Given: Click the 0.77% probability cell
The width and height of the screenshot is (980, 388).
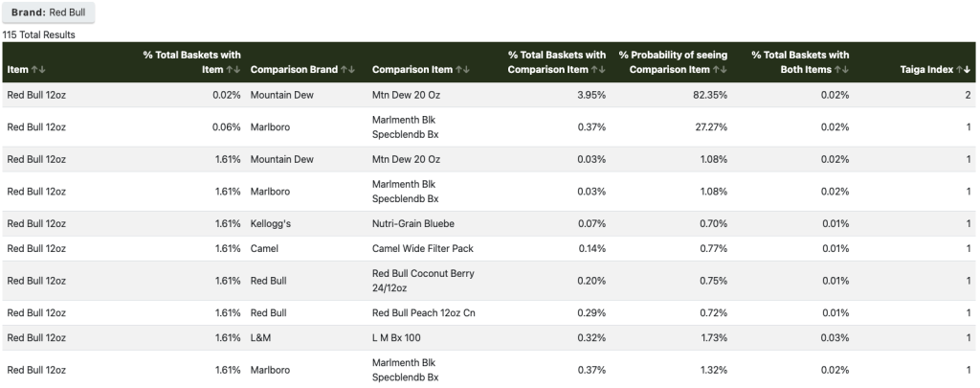Looking at the screenshot, I should pyautogui.click(x=713, y=248).
